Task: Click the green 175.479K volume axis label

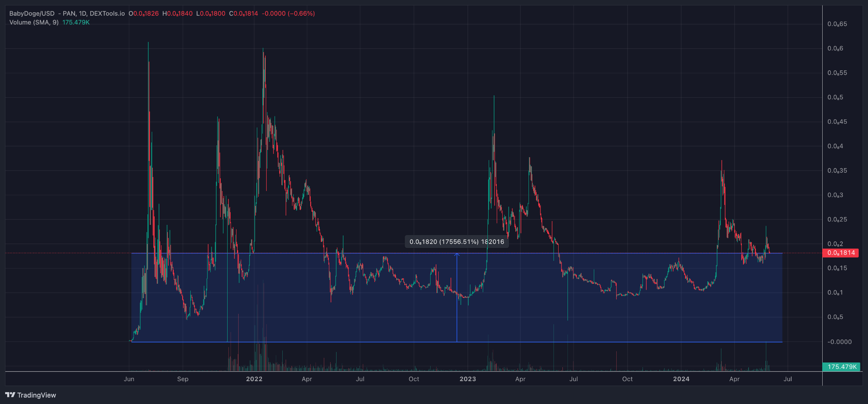Action: click(841, 367)
